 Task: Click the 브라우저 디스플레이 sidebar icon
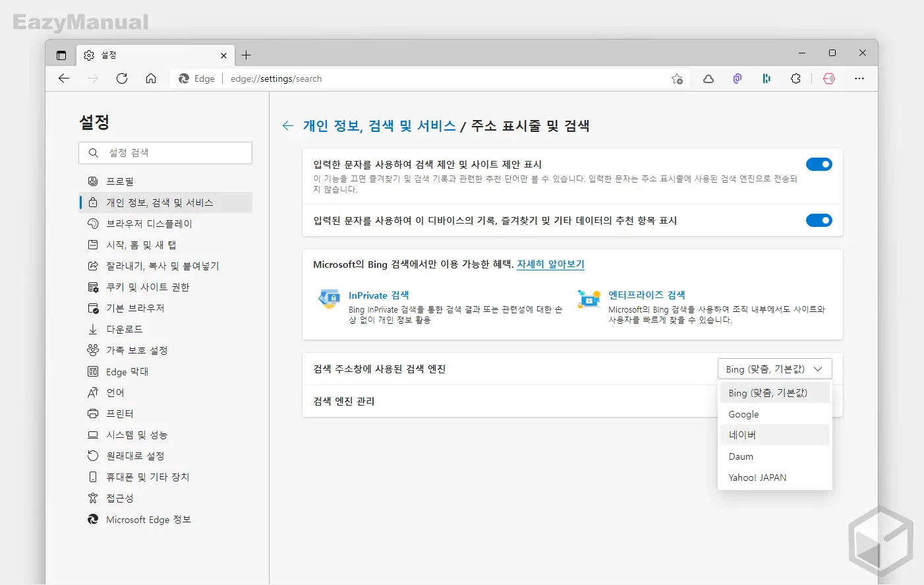(x=93, y=224)
